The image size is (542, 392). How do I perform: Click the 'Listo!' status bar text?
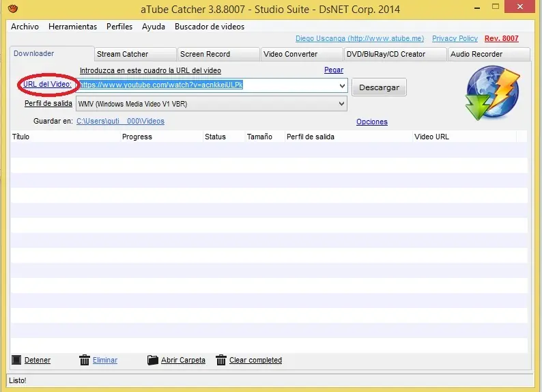coord(18,380)
